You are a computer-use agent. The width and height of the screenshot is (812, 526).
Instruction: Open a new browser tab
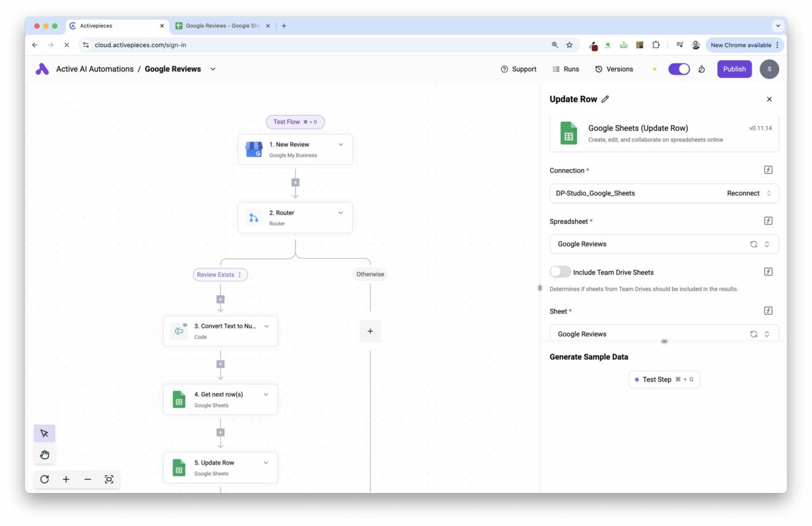pyautogui.click(x=284, y=26)
